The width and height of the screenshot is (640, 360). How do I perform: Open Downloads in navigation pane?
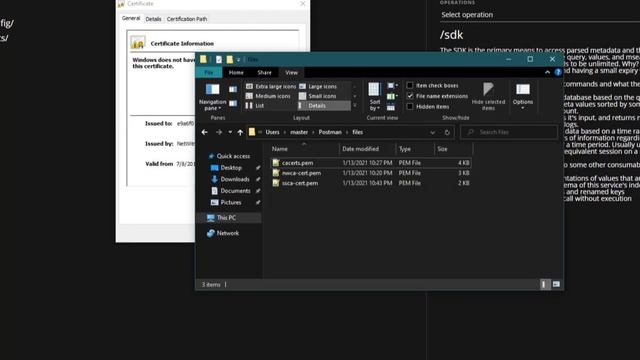230,179
